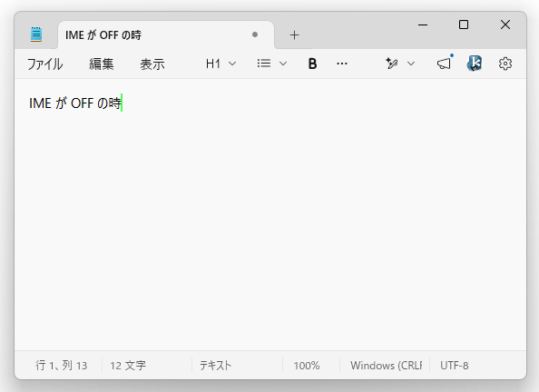
Task: Click the '12 文字' character count
Action: 128,365
